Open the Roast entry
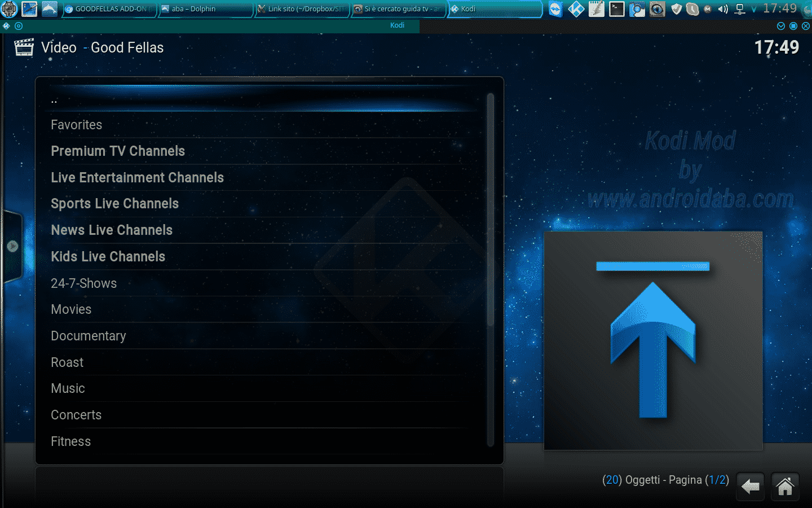The height and width of the screenshot is (508, 812). [265, 362]
